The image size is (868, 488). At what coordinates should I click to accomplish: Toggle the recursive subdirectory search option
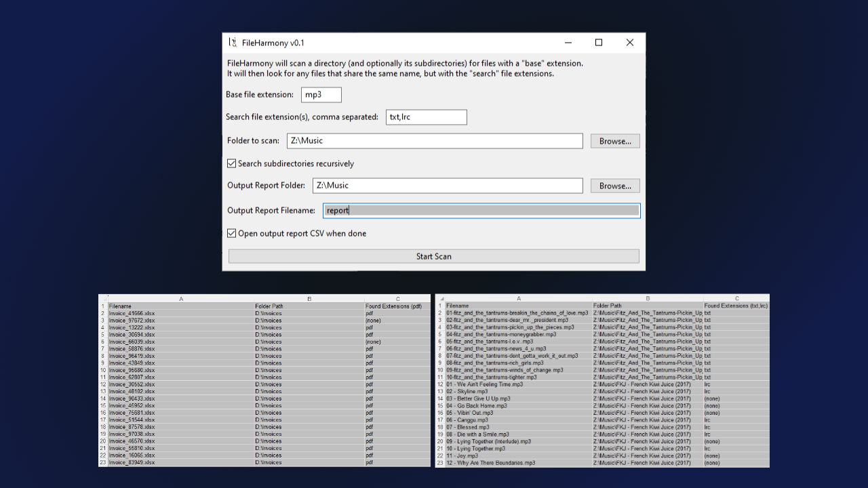[x=231, y=163]
